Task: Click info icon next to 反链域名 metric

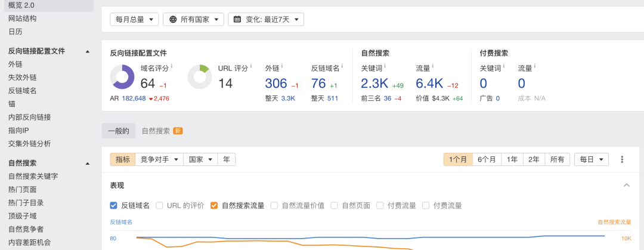Action: click(x=342, y=66)
